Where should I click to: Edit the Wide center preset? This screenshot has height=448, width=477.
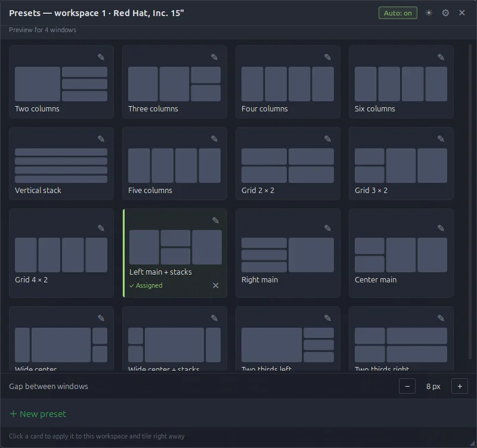[x=101, y=318]
